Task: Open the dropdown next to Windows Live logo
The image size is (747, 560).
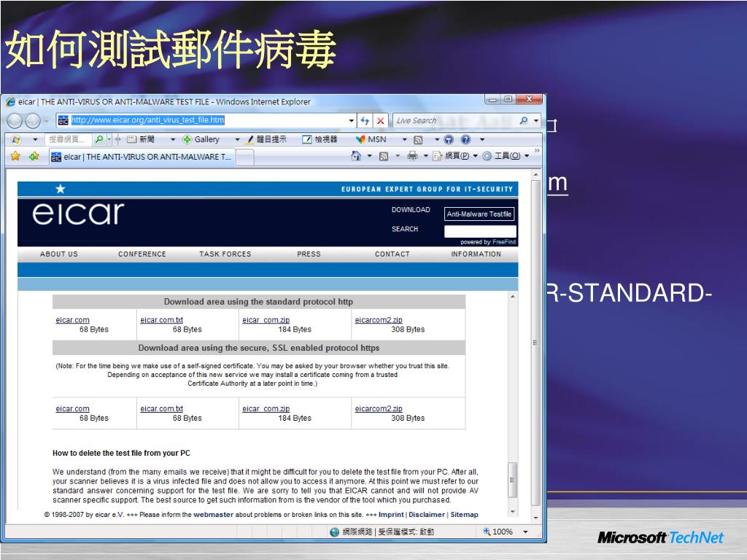Action: (x=35, y=139)
